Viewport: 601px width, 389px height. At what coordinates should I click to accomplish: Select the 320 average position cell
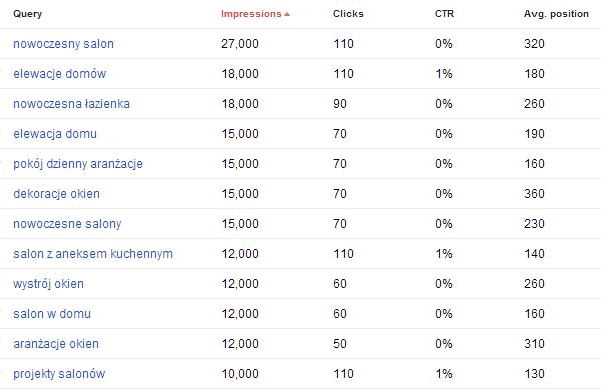coord(534,44)
